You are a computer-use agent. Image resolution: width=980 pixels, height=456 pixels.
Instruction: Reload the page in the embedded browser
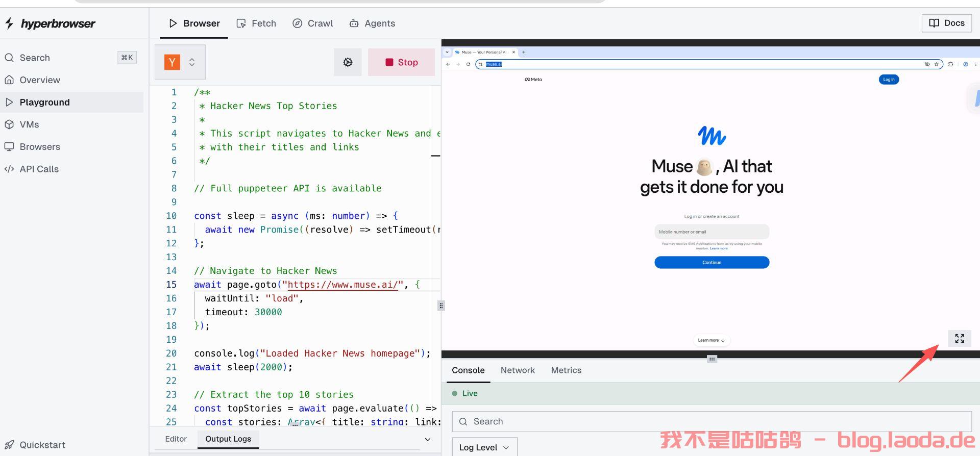point(468,64)
